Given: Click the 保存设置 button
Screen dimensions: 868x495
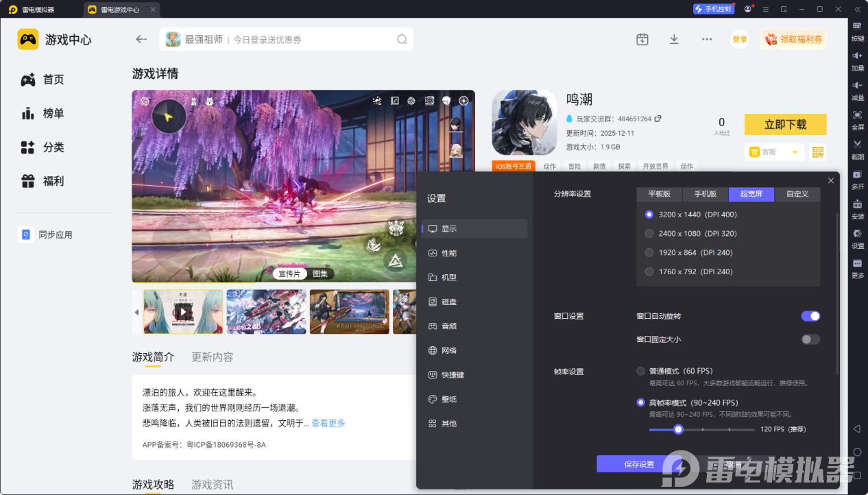Looking at the screenshot, I should click(x=639, y=464).
